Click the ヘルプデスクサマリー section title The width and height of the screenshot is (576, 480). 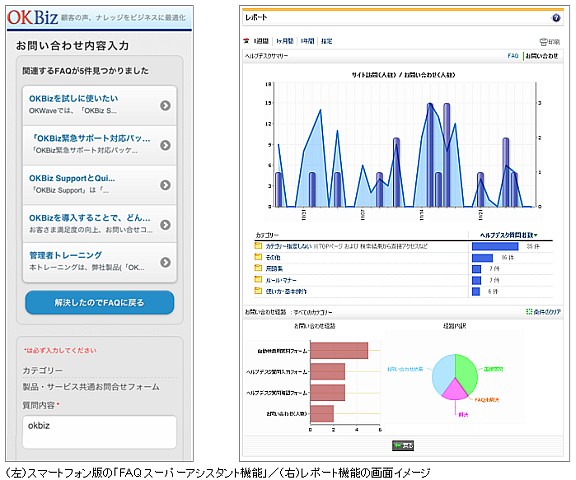point(266,56)
